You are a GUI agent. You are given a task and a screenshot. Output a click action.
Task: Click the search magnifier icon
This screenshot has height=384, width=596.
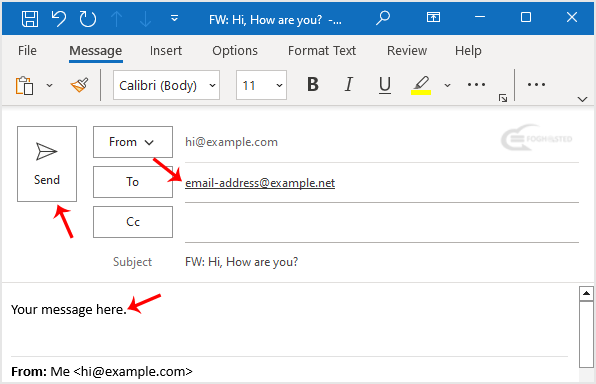383,17
